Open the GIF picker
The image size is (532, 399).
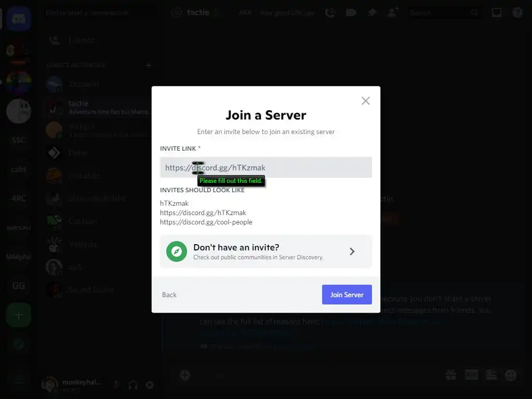(x=472, y=375)
